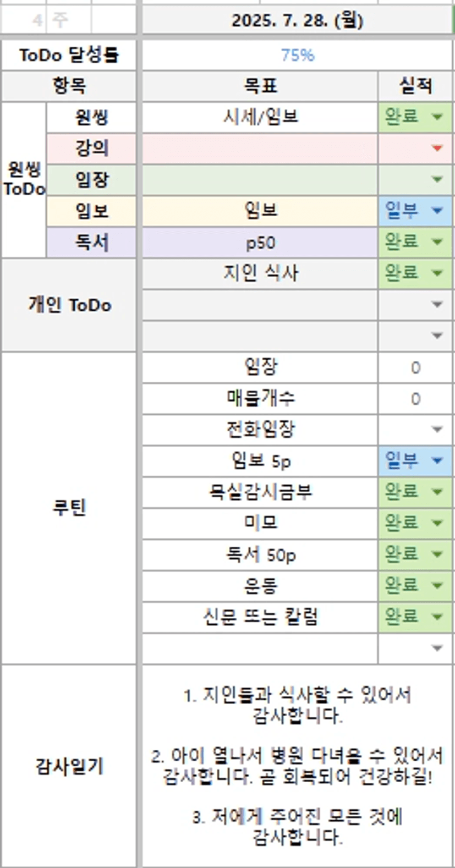The image size is (455, 868).
Task: Select the 실적 column header
Action: pos(415,86)
